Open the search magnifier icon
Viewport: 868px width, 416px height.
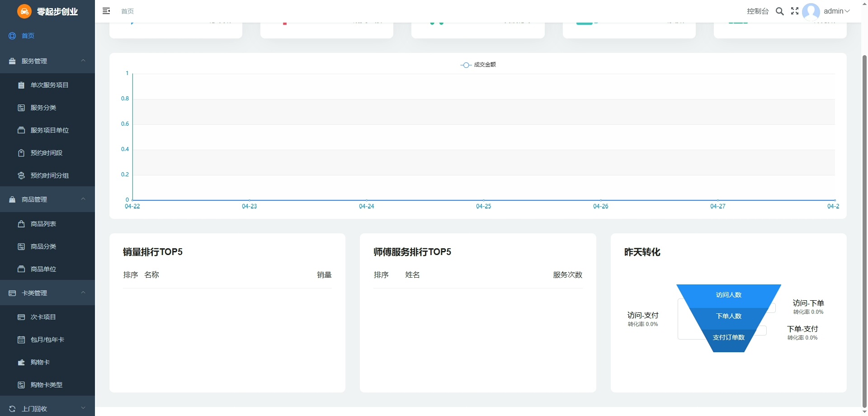click(780, 11)
